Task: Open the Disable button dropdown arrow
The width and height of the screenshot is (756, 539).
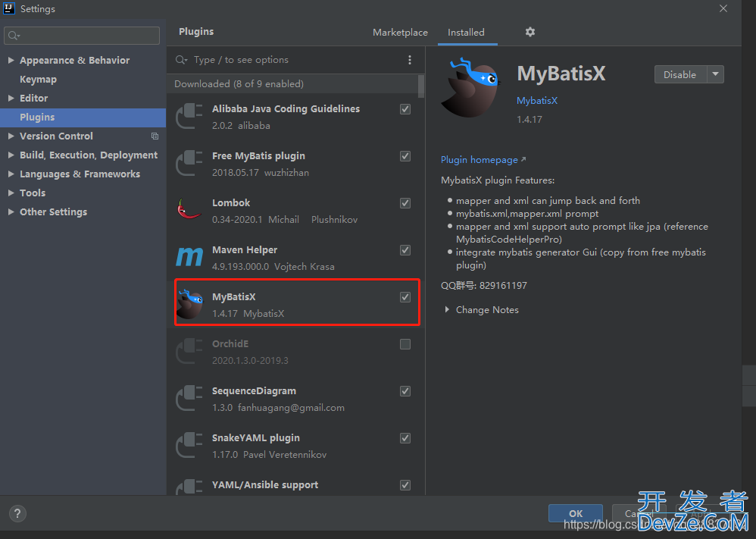Action: 716,74
